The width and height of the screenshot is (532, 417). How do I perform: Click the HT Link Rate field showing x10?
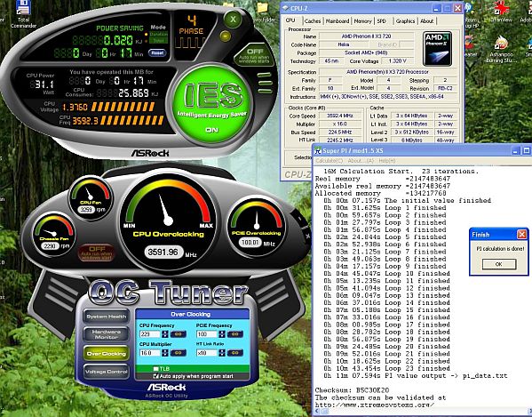[x=206, y=353]
